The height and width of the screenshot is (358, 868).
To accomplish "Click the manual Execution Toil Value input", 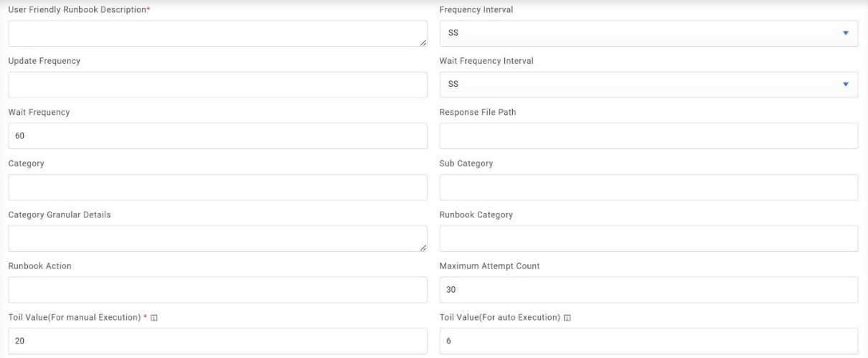I will click(217, 341).
